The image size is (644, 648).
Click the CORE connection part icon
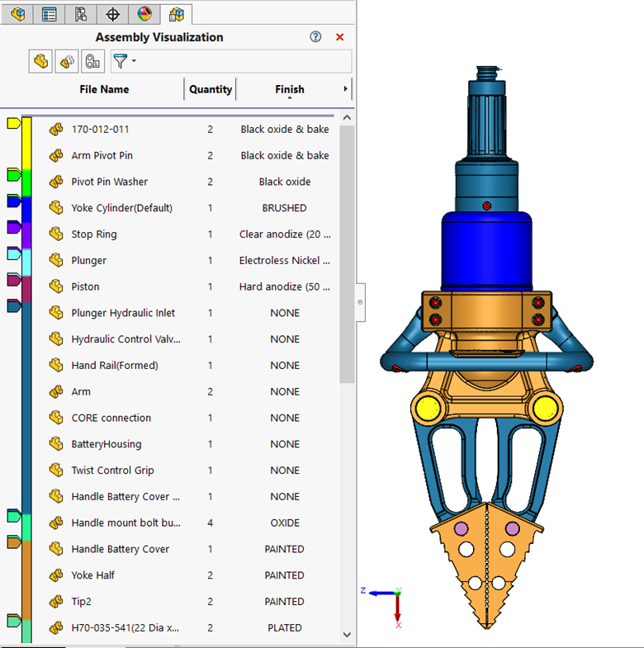point(56,418)
